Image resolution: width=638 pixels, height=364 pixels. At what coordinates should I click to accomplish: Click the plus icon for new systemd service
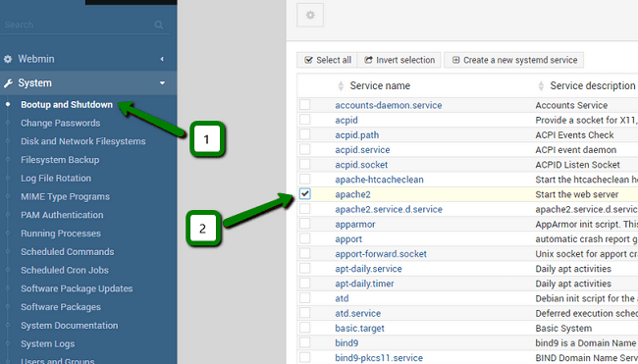(455, 60)
